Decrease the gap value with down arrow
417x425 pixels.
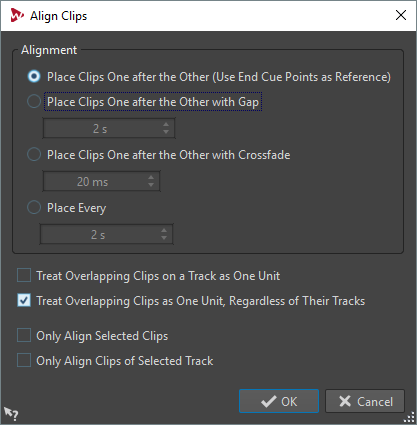[x=166, y=132]
